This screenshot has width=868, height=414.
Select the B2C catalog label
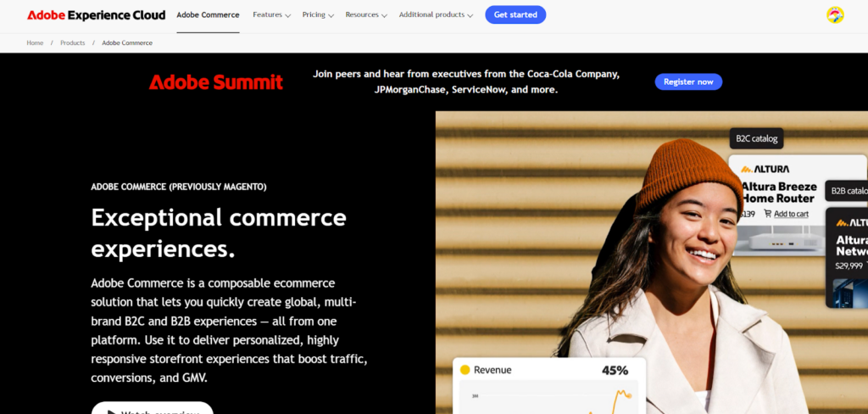756,138
